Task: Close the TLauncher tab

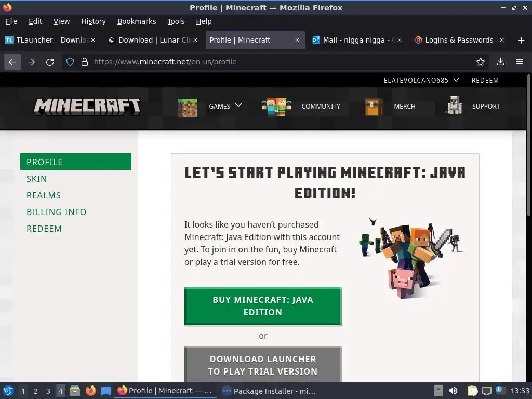Action: pos(93,40)
